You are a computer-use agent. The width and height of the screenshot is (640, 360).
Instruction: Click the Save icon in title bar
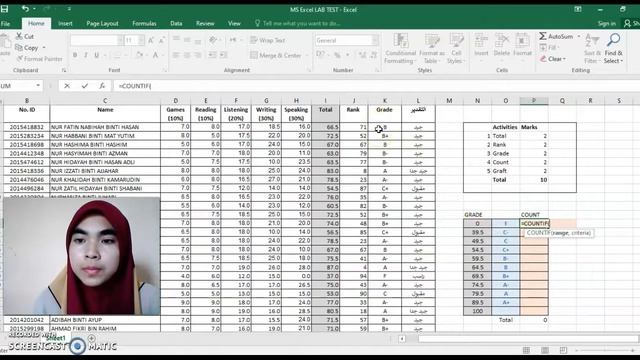click(4, 9)
